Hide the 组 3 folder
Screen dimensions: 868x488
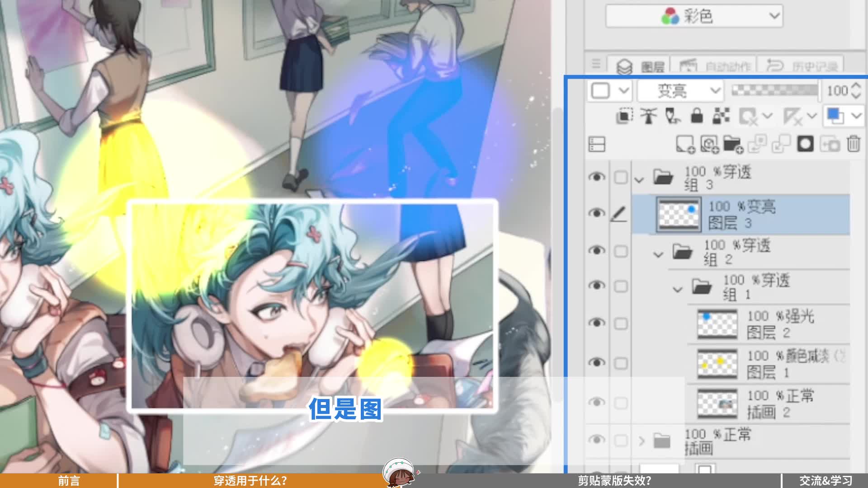point(597,177)
